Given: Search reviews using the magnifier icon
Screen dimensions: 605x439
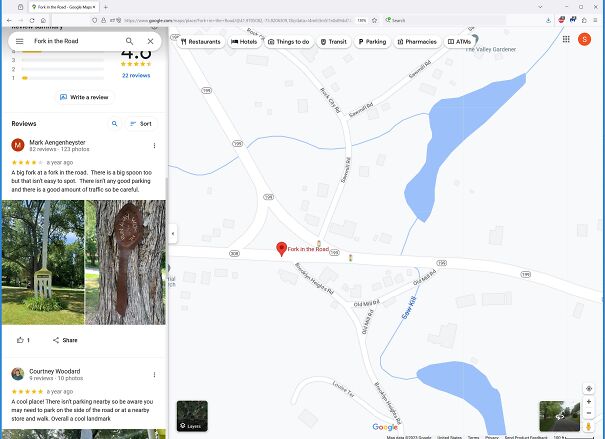Looking at the screenshot, I should point(114,124).
